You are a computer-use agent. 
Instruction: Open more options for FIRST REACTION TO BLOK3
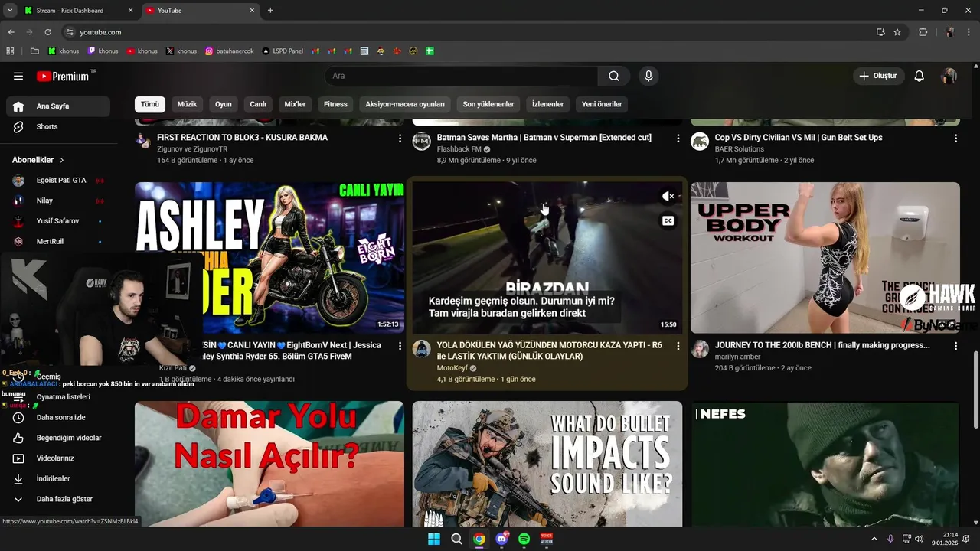point(400,139)
